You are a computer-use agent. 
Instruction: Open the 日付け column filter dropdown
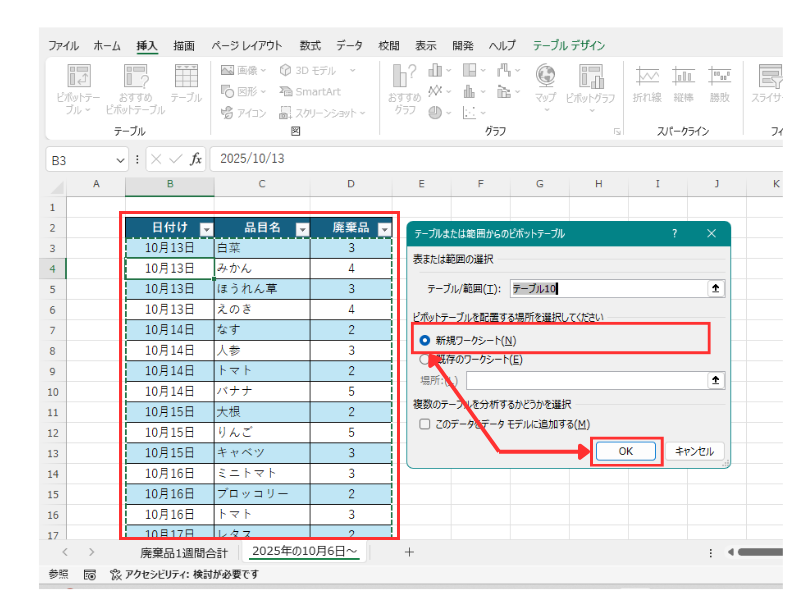coord(206,229)
